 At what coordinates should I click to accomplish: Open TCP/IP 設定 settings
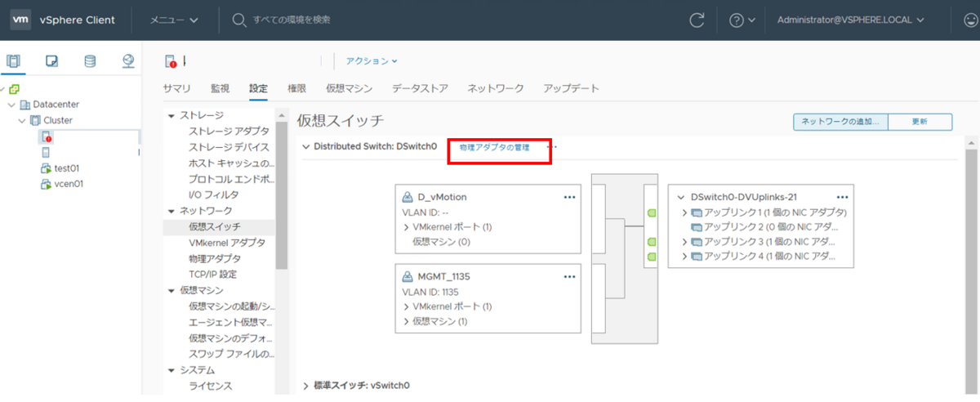[212, 275]
